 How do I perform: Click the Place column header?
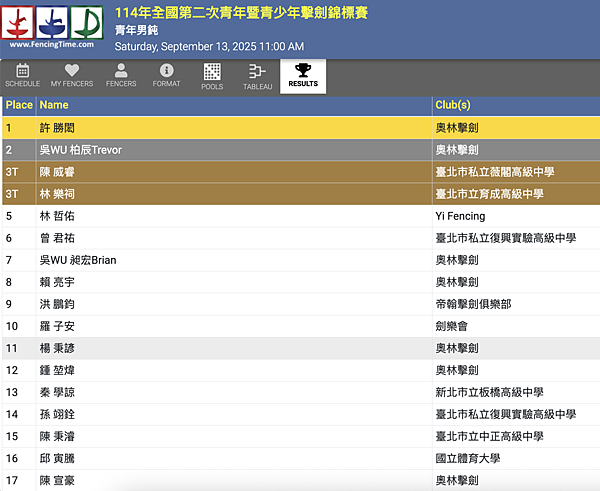click(19, 105)
